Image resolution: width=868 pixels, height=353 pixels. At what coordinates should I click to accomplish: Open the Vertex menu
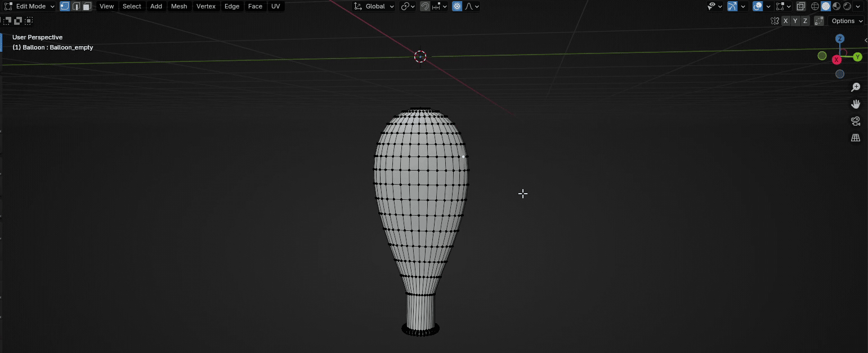click(205, 6)
